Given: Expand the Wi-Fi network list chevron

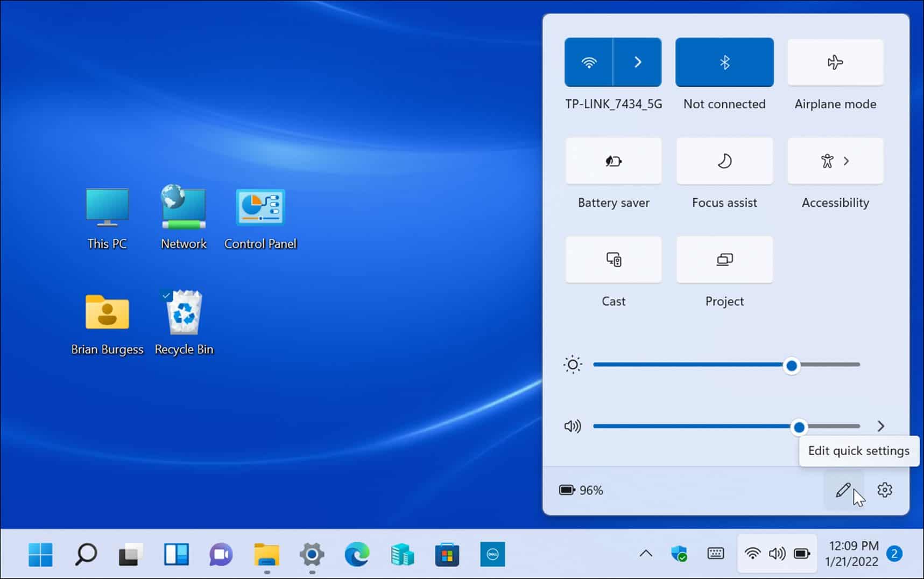Looking at the screenshot, I should (638, 62).
